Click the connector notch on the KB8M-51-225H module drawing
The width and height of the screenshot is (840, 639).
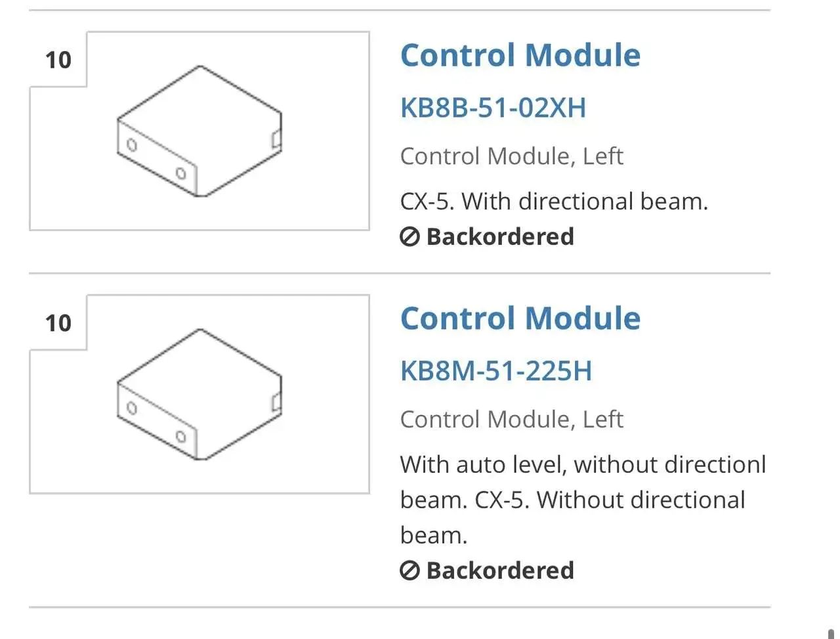pyautogui.click(x=276, y=402)
